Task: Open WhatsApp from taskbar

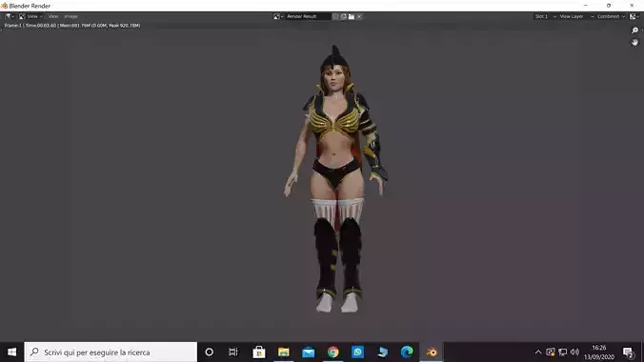Action: [358, 352]
